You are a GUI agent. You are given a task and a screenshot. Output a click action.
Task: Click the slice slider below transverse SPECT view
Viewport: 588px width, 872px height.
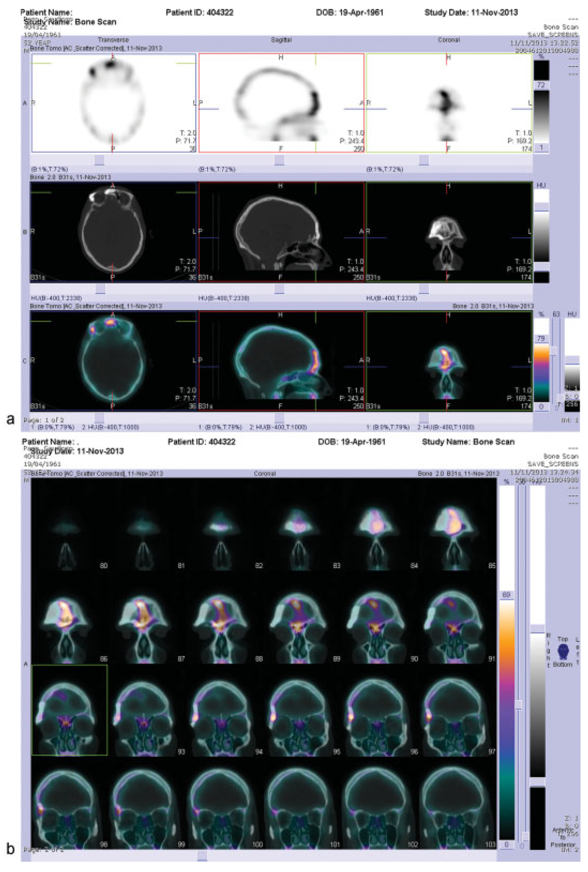click(99, 160)
